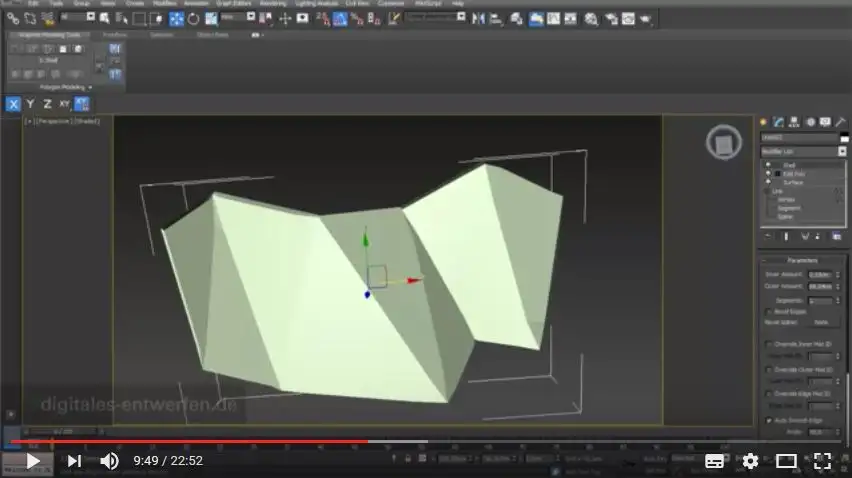Open Curve Editor from toolbar
The height and width of the screenshot is (478, 852).
coord(553,19)
